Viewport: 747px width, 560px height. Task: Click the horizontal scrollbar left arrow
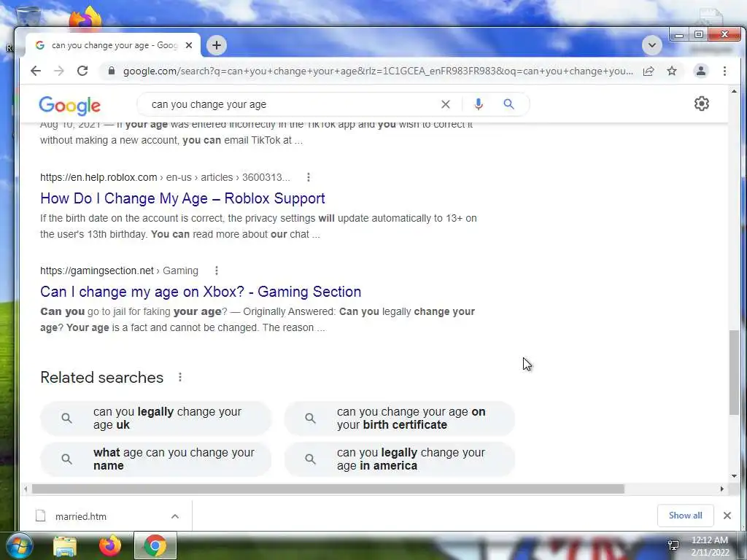26,489
